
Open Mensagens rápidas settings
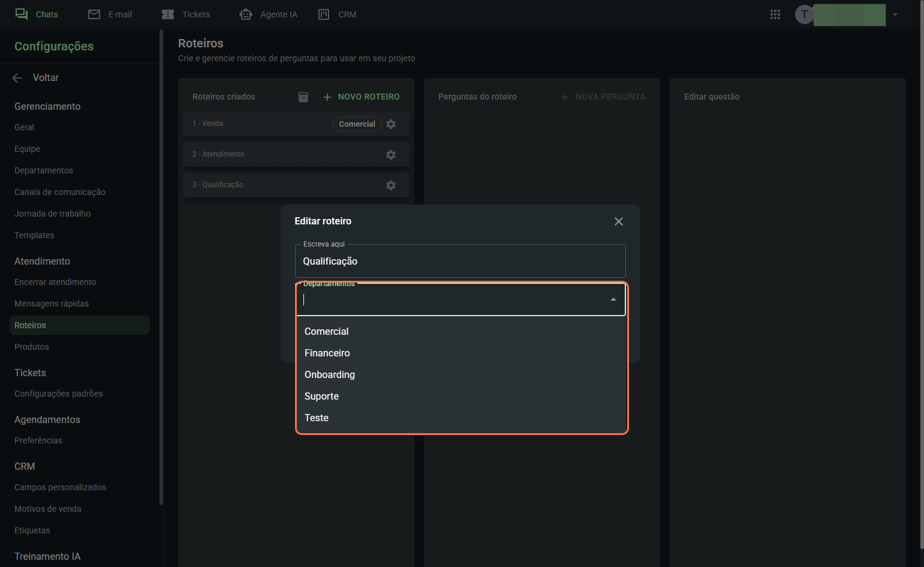(52, 304)
